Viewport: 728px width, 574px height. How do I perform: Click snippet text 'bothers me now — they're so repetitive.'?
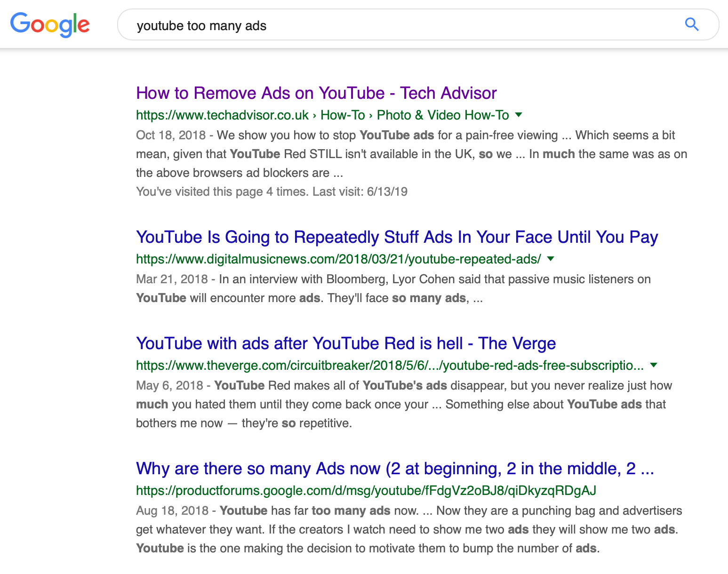244,423
